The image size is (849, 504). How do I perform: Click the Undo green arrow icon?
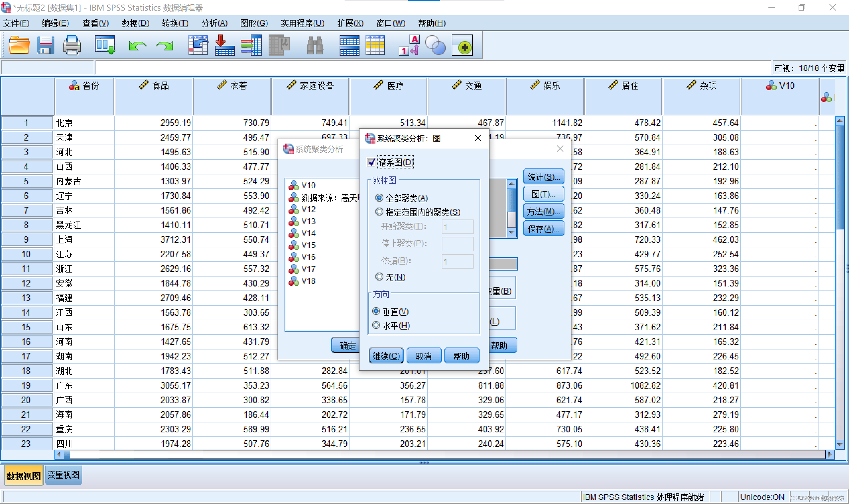coord(137,45)
